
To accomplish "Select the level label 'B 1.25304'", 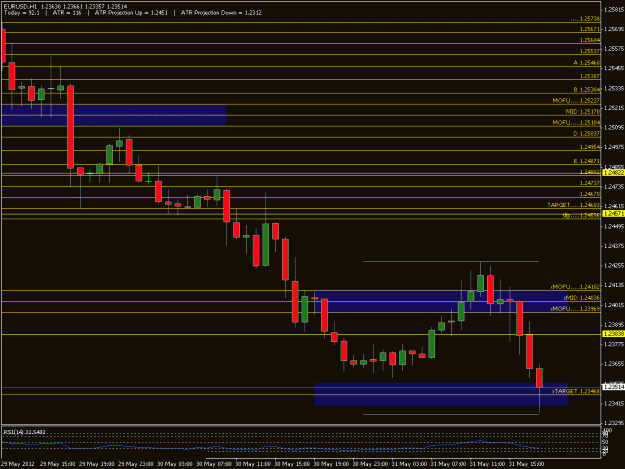I will (586, 90).
